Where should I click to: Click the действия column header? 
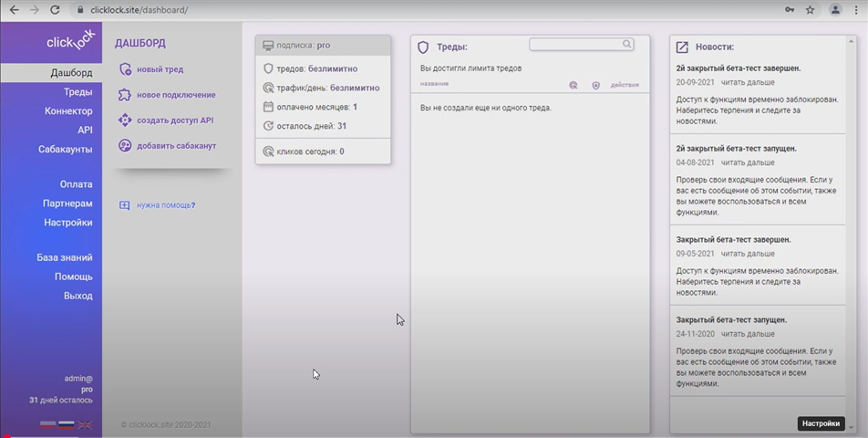[625, 85]
